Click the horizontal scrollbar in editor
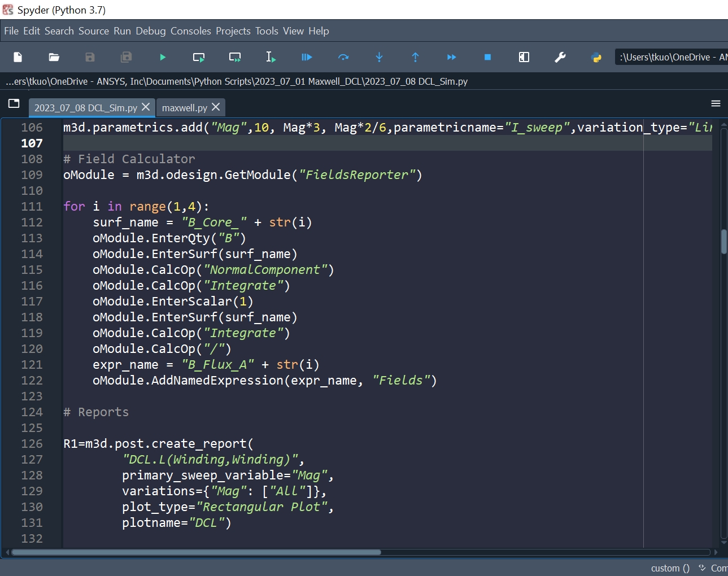Screen dimensions: 728x576 pyautogui.click(x=197, y=552)
